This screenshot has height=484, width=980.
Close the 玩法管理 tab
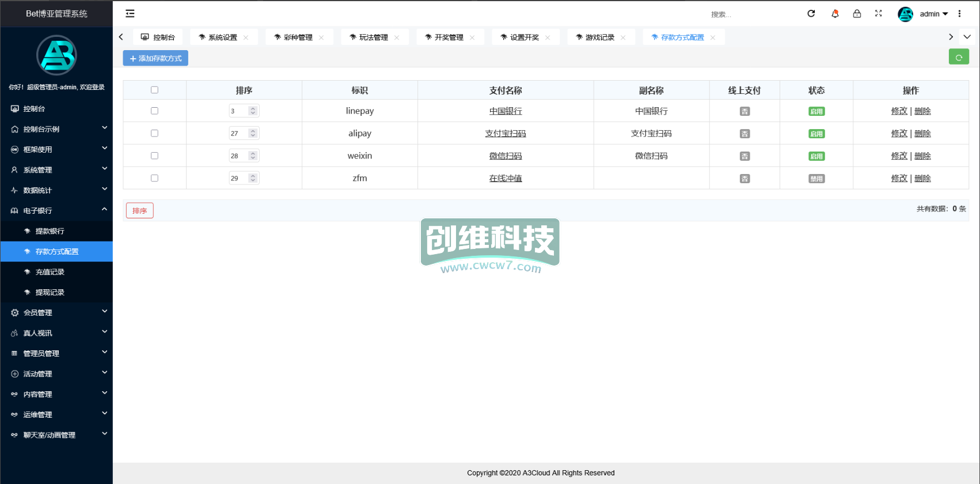coord(397,37)
